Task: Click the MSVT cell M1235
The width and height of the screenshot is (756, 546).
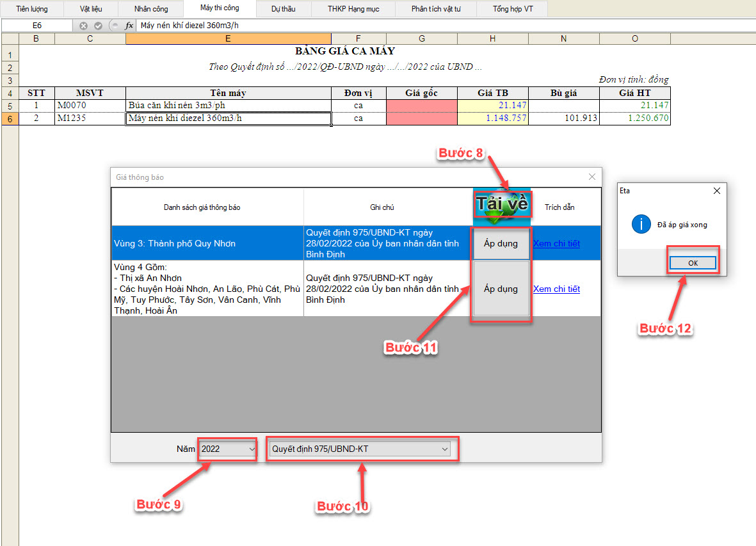Action: [x=90, y=118]
